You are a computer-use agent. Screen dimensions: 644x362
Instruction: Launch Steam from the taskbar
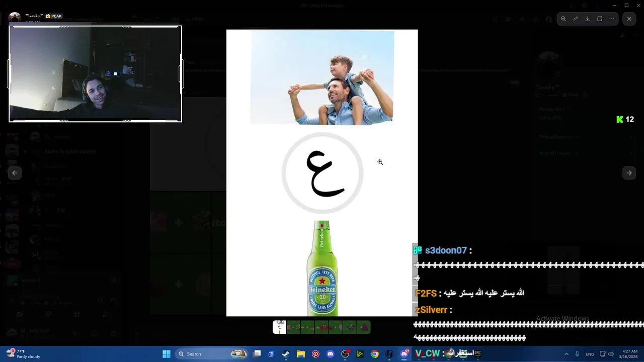coord(286,354)
